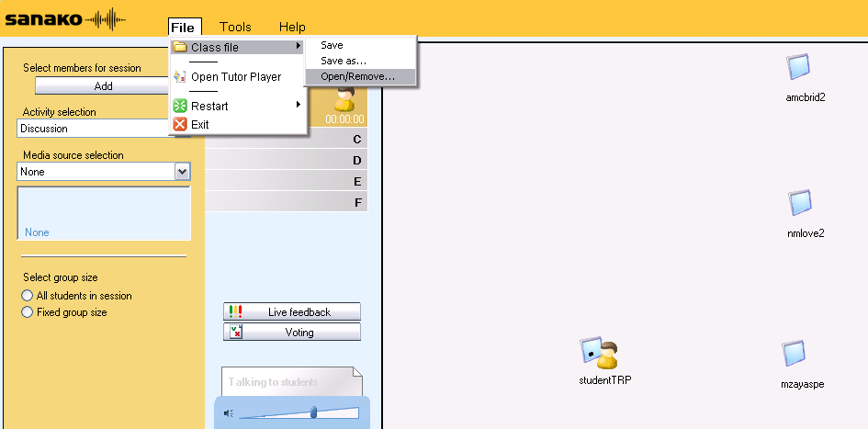The image size is (868, 429).
Task: Click the Voting ballot icon button
Action: point(235,332)
